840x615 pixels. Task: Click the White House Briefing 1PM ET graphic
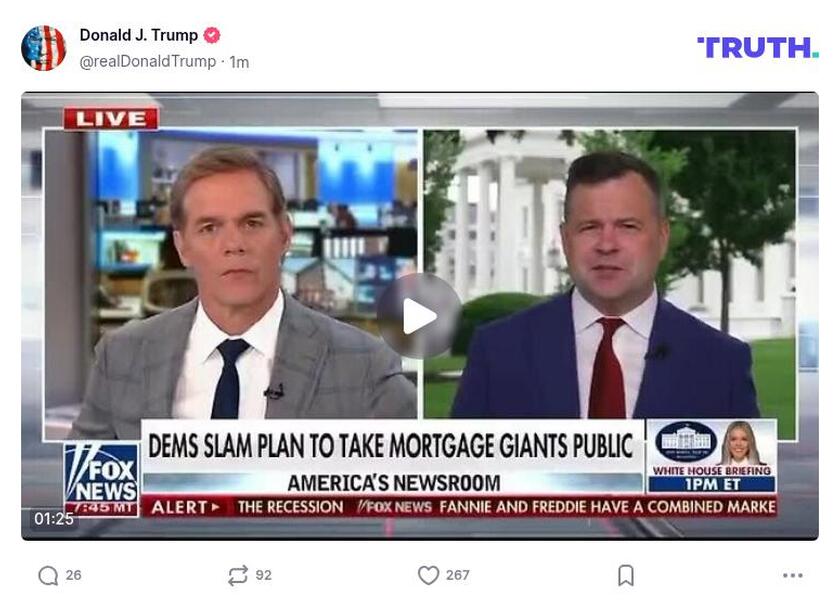pyautogui.click(x=712, y=456)
